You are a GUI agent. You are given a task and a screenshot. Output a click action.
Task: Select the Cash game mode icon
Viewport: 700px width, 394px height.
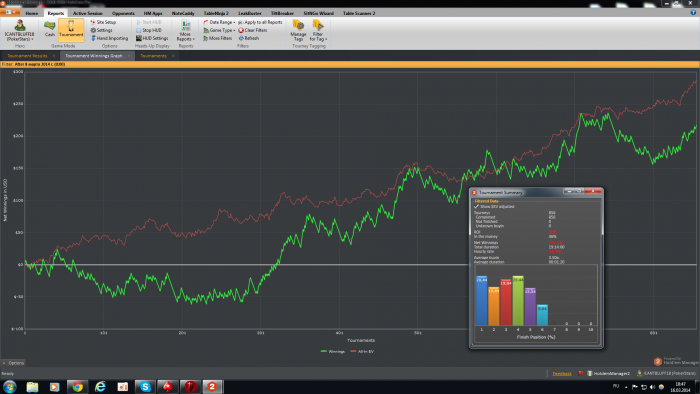pyautogui.click(x=50, y=29)
